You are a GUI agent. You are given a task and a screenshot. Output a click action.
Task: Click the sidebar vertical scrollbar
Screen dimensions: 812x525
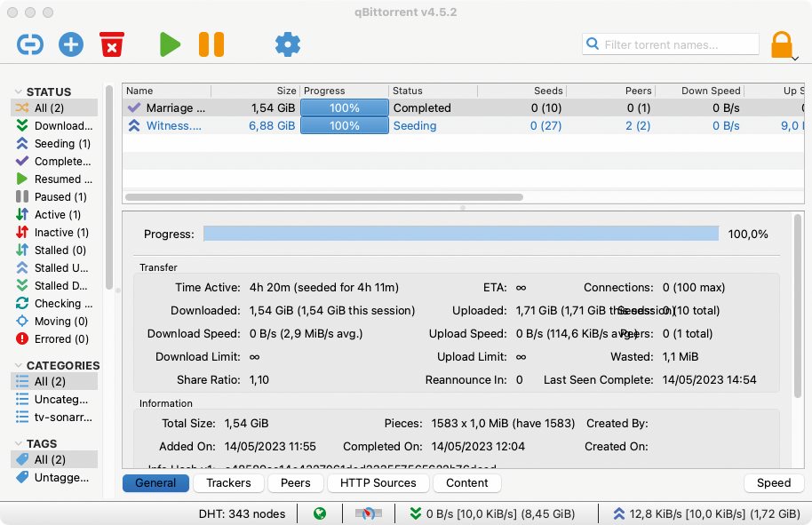tap(108, 187)
